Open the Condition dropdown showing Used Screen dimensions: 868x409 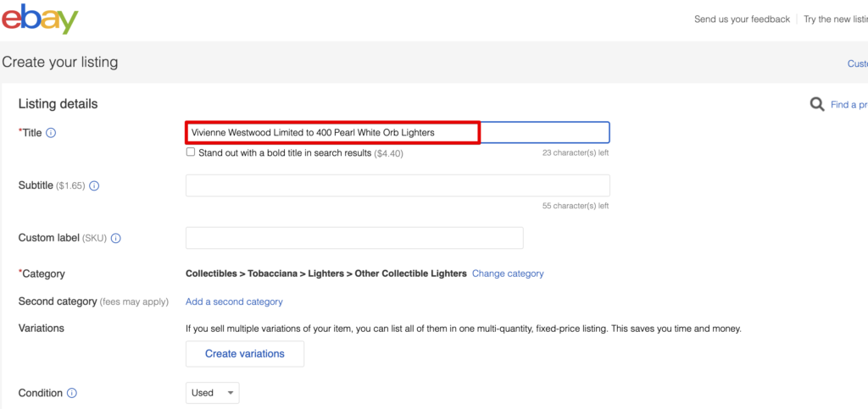[x=213, y=393]
